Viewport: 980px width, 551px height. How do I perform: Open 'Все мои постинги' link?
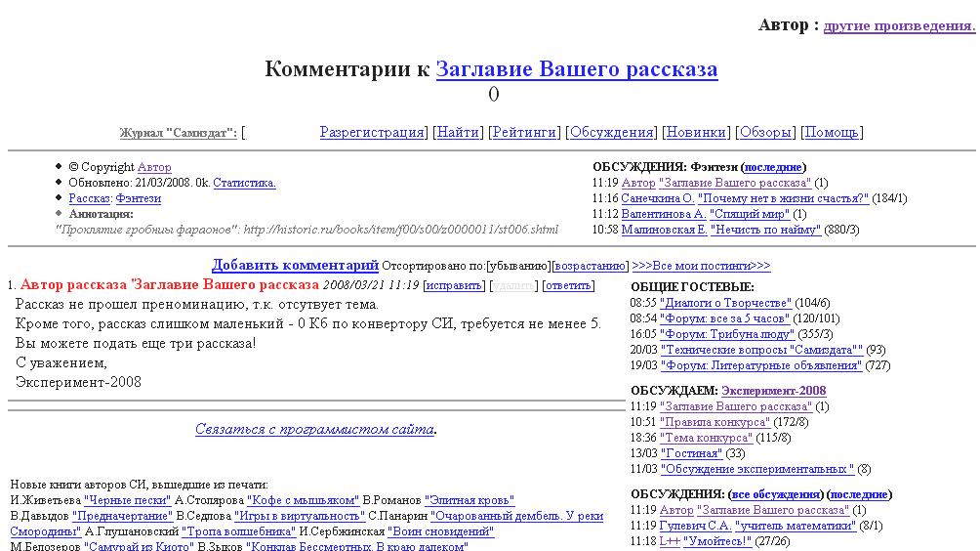point(701,266)
